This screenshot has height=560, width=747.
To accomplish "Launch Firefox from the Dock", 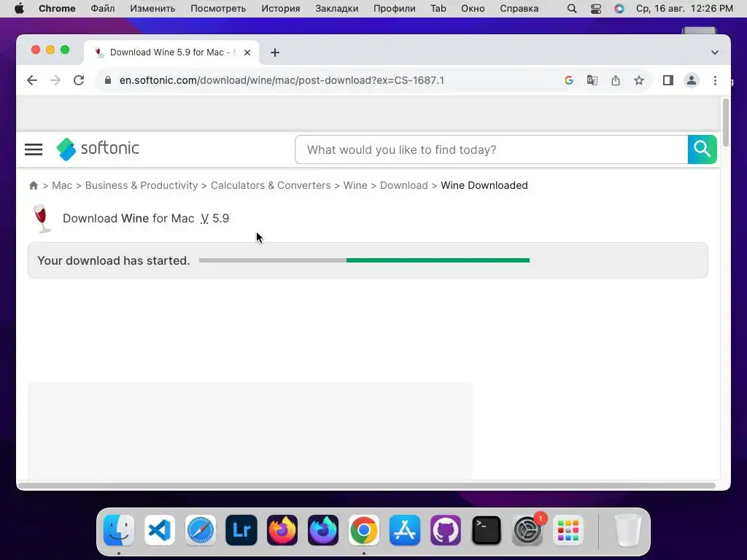I will [x=282, y=529].
